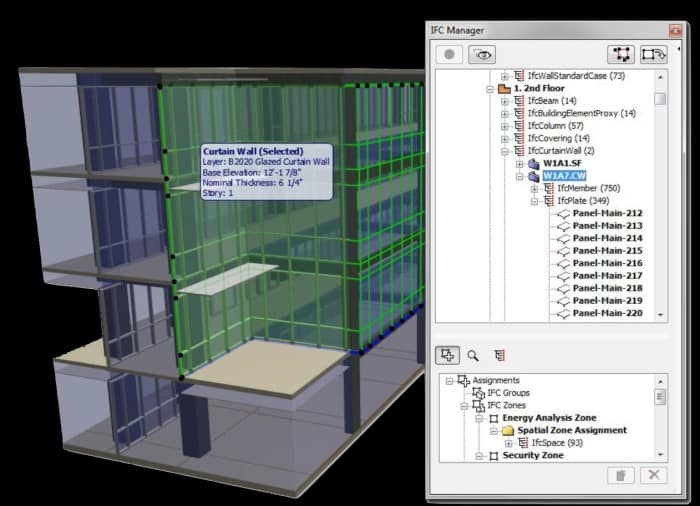Click the rectangle-with-arrow toolbar button
The width and height of the screenshot is (700, 506).
(654, 54)
